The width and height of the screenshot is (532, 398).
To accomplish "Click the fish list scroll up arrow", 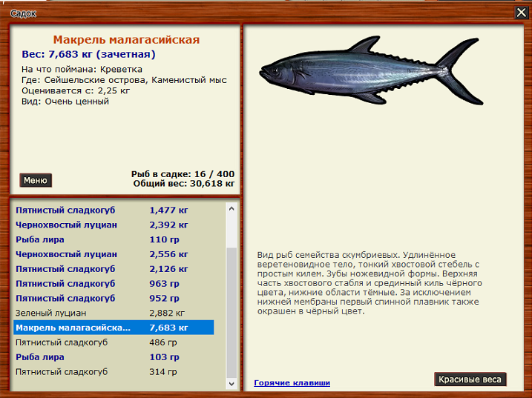I will tap(231, 209).
